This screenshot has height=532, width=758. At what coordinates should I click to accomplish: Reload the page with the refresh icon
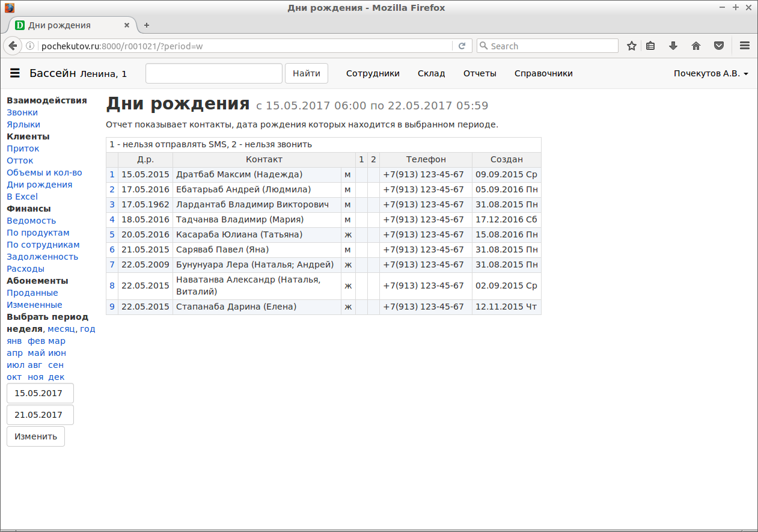pyautogui.click(x=462, y=46)
